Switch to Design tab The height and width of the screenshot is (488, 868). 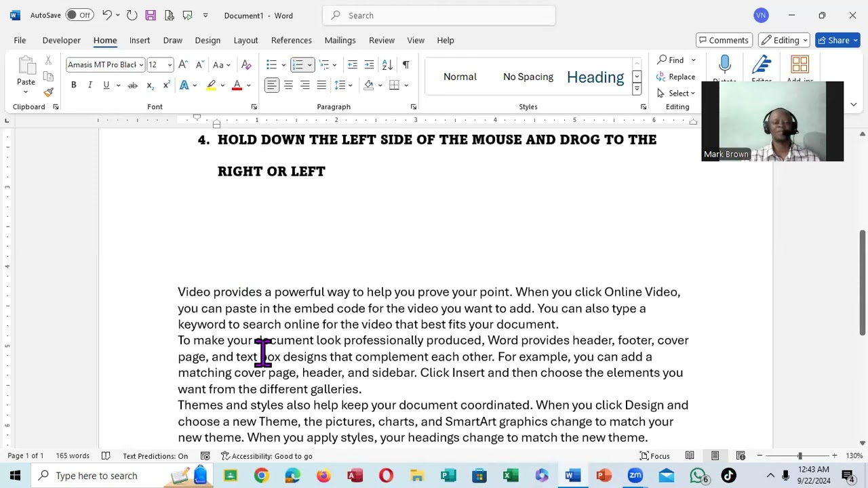tap(208, 40)
